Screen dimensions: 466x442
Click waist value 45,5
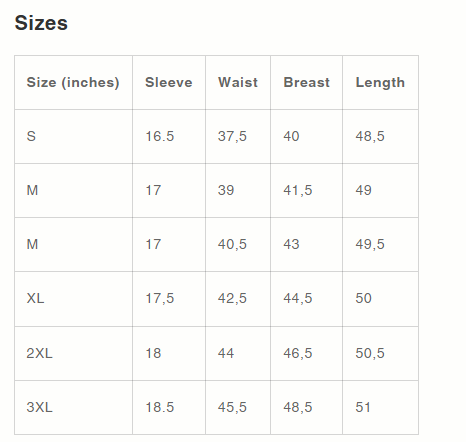coord(232,407)
